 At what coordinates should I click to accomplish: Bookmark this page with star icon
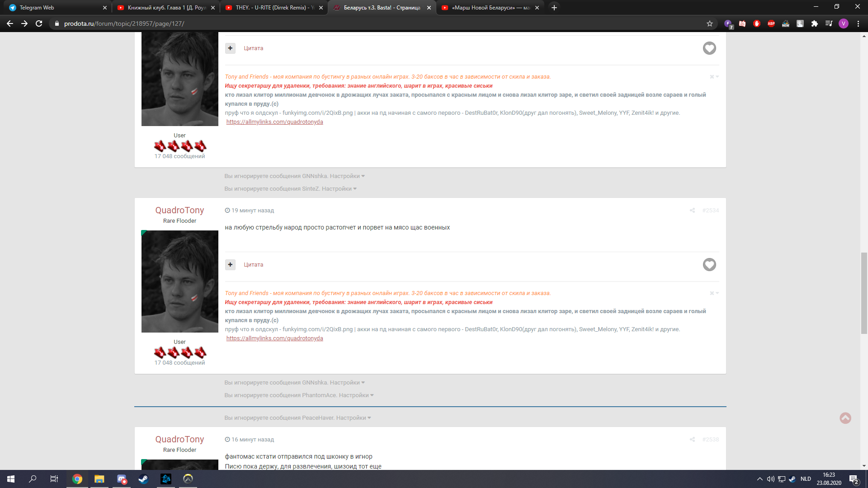click(709, 23)
